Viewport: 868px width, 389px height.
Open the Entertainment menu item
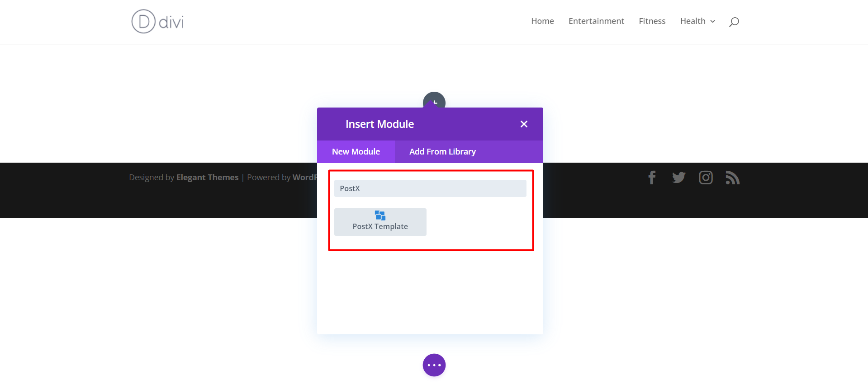(596, 21)
